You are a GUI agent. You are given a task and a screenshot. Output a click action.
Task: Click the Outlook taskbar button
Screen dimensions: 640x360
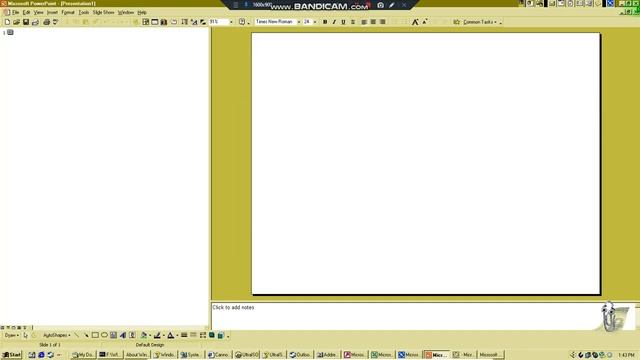pyautogui.click(x=300, y=355)
